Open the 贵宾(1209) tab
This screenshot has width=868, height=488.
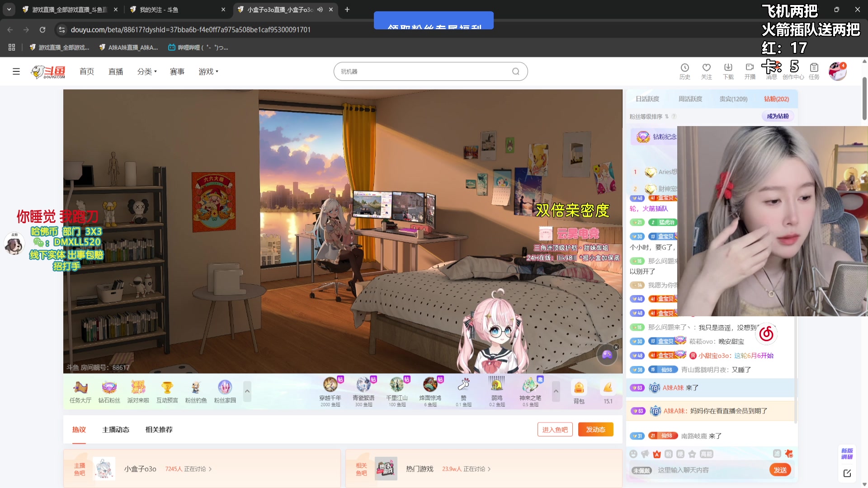733,99
